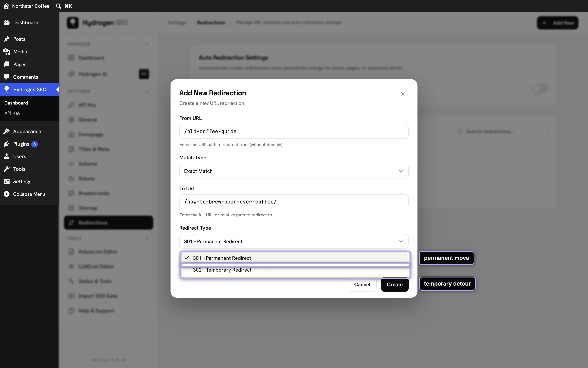
Task: Open Tools via its wrench icon
Action: [x=7, y=169]
